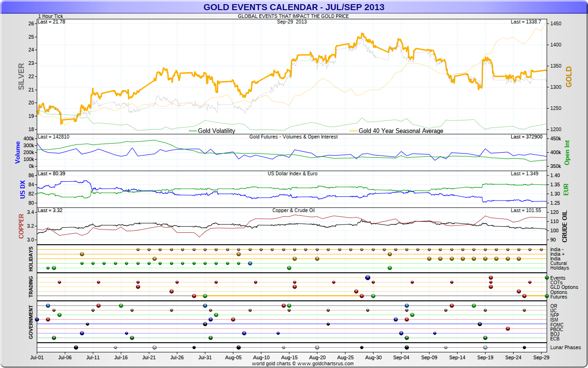Click the CRUDE OIL axis label

(x=565, y=226)
